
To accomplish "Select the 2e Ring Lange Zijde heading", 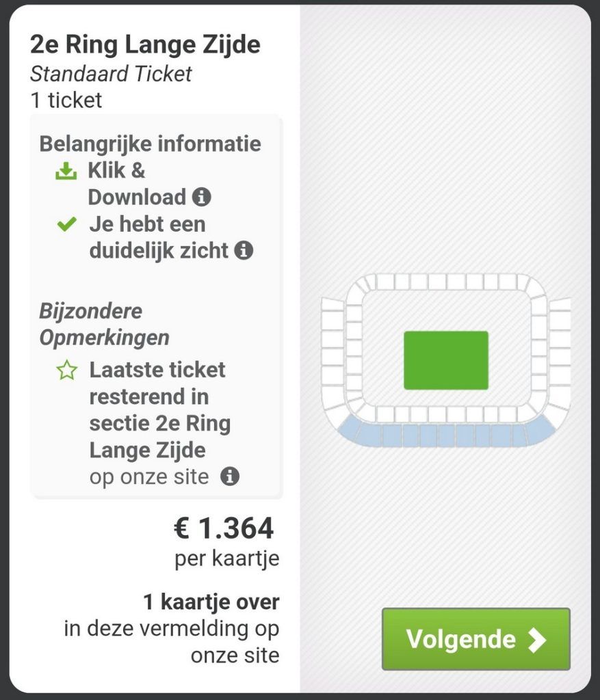I will click(146, 44).
